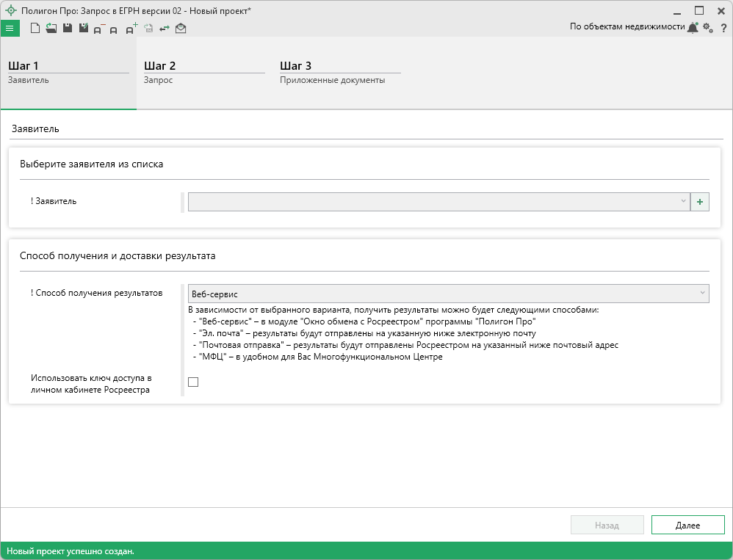733x560 pixels.
Task: Enable the Росреестр access key checkbox
Action: pyautogui.click(x=193, y=382)
